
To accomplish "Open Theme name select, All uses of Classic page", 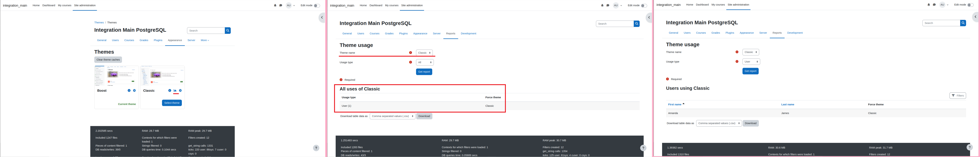I will pos(424,53).
